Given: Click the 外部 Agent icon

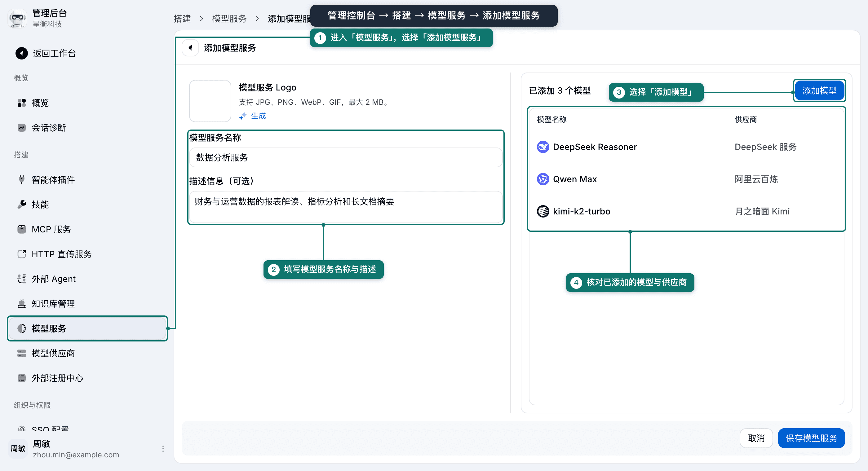Looking at the screenshot, I should [x=22, y=279].
